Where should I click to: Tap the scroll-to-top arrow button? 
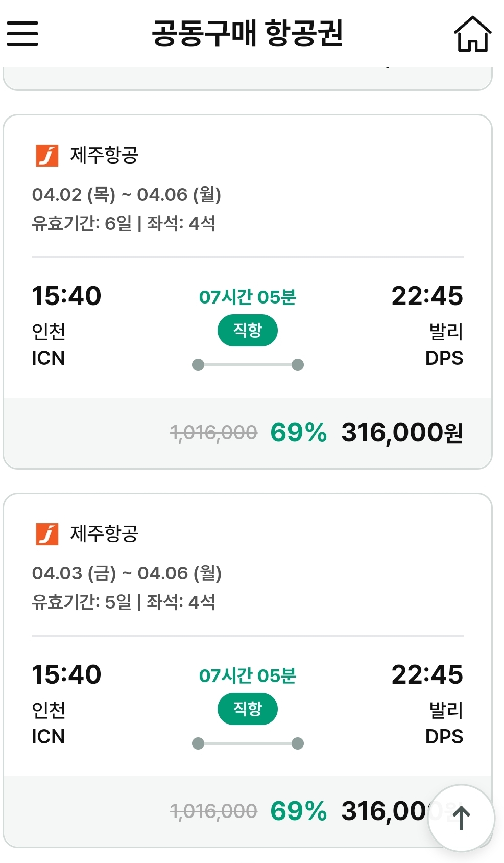click(x=461, y=818)
